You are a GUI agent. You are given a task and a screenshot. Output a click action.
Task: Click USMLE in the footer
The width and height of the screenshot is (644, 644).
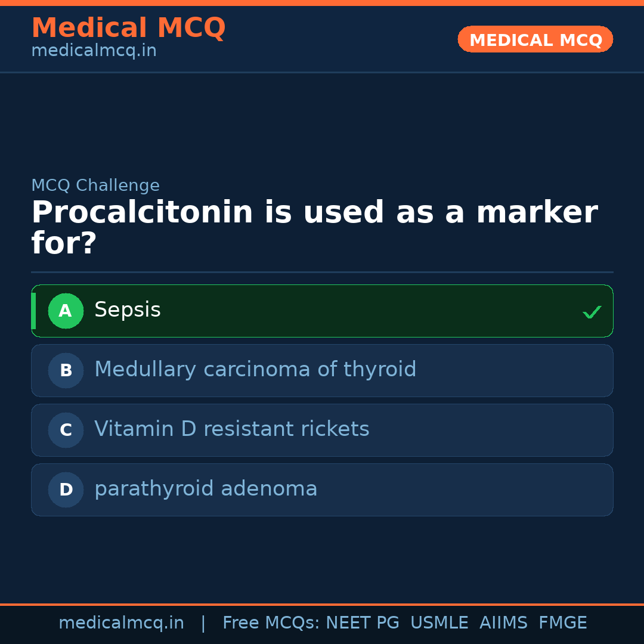439,623
